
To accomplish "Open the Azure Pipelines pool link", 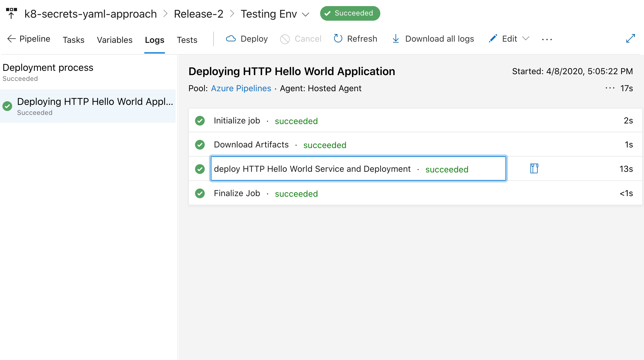I will click(241, 88).
